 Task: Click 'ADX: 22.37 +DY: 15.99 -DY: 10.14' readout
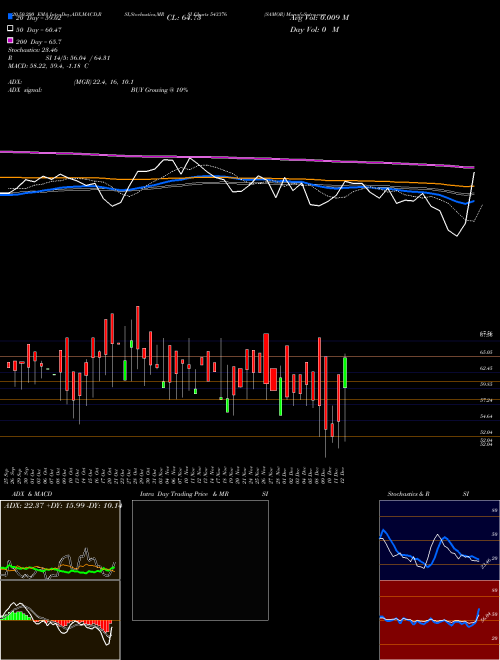tap(62, 506)
